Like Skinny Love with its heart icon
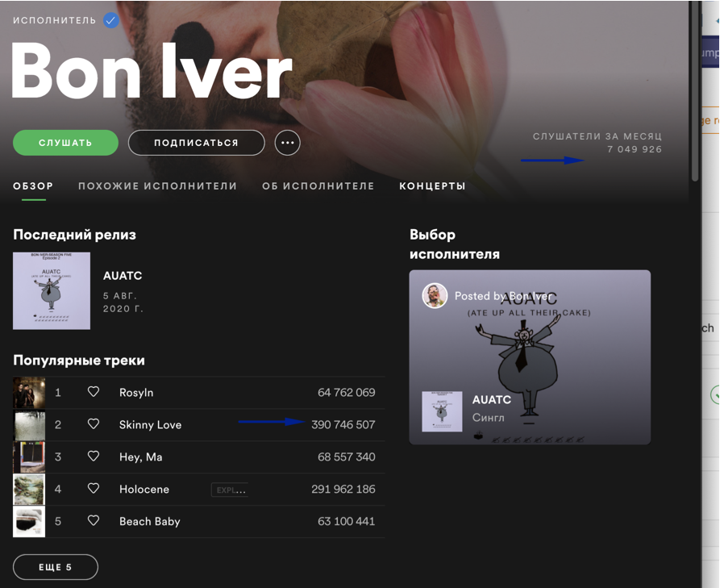720x588 pixels. coord(94,424)
